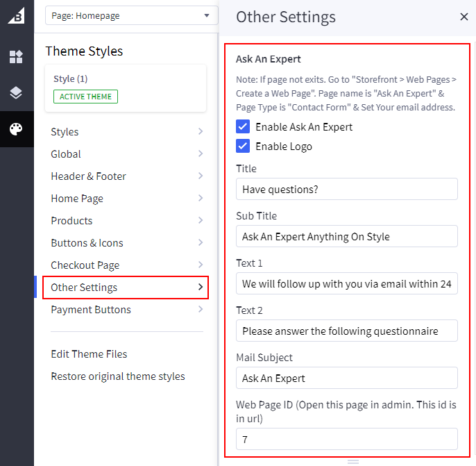The image size is (476, 466).
Task: Open the layers icon in sidebar
Action: [x=17, y=93]
